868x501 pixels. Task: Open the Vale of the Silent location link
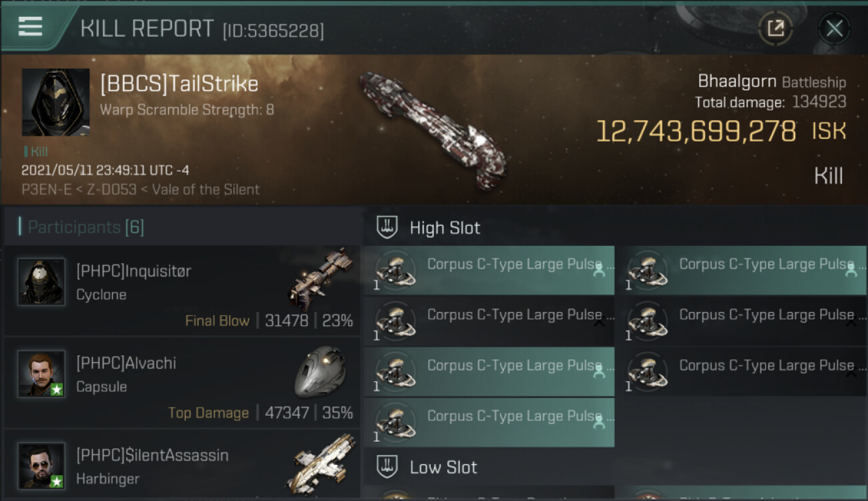206,189
